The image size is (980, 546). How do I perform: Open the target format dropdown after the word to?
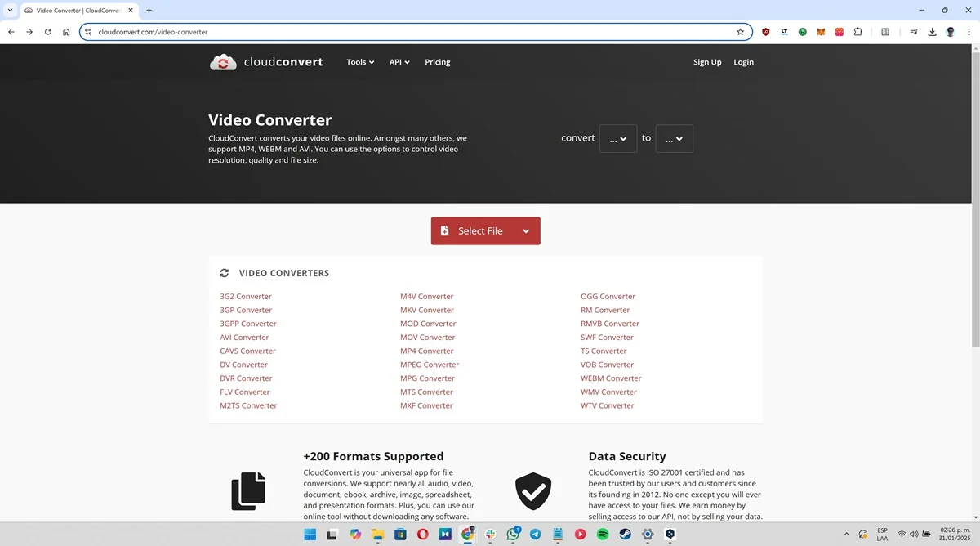coord(674,138)
